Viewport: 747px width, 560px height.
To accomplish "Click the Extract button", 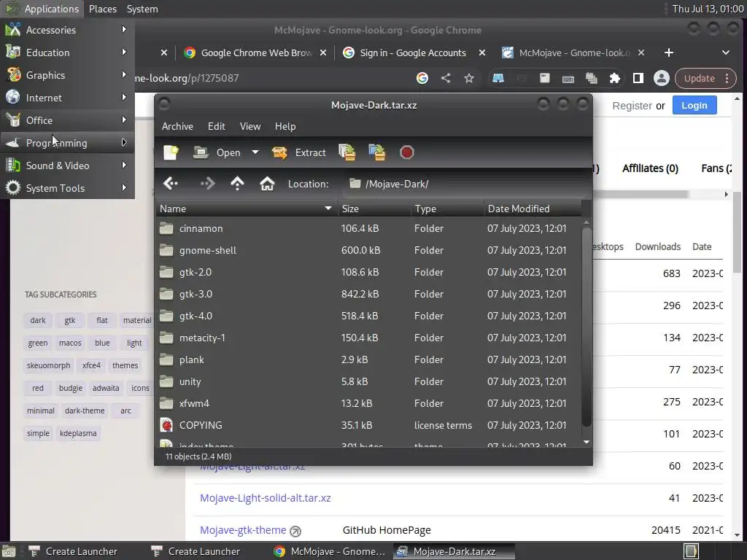I will (x=298, y=152).
